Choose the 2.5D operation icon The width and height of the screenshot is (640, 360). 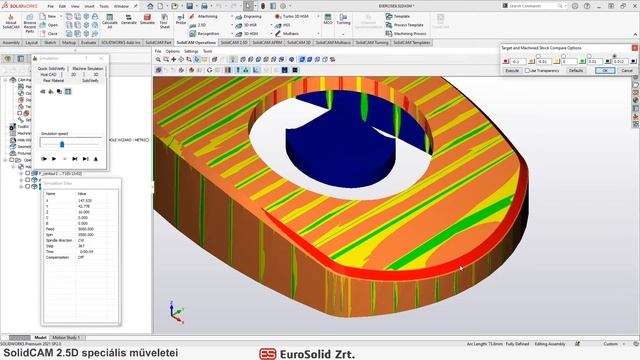point(193,25)
